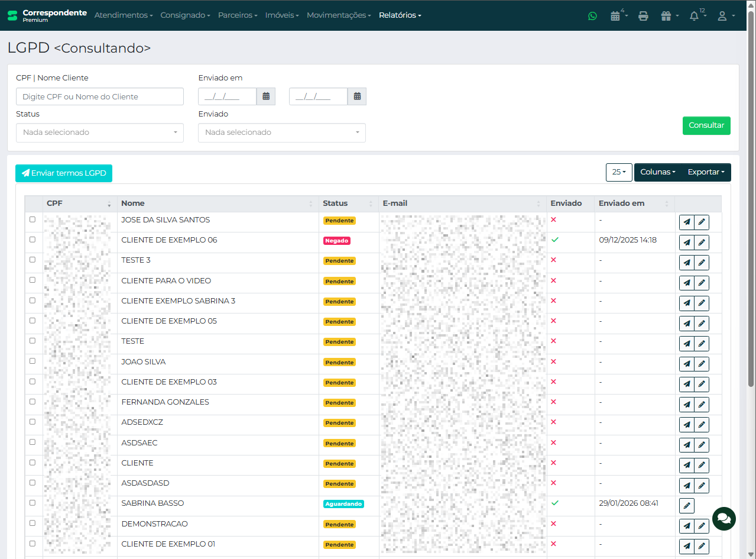Check the FERNANDA GONZALES row checkbox
The image size is (756, 559).
coord(33,401)
